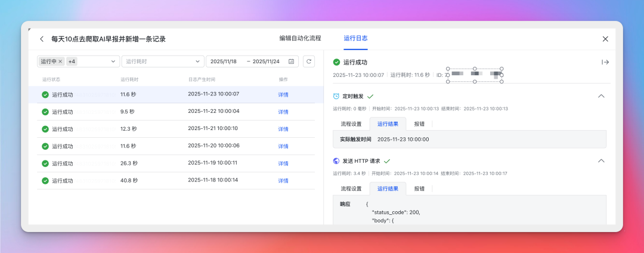Collapse the 定时触发 section
This screenshot has height=253, width=644.
[601, 95]
